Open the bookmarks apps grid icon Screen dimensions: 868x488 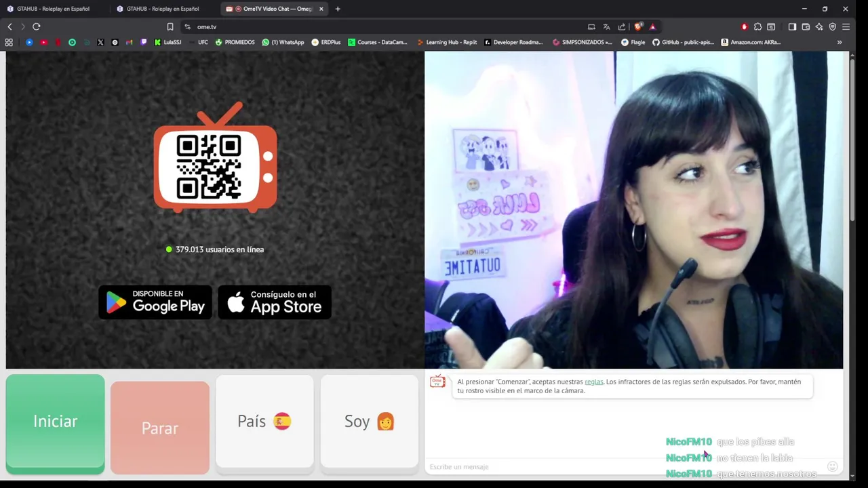pyautogui.click(x=9, y=42)
